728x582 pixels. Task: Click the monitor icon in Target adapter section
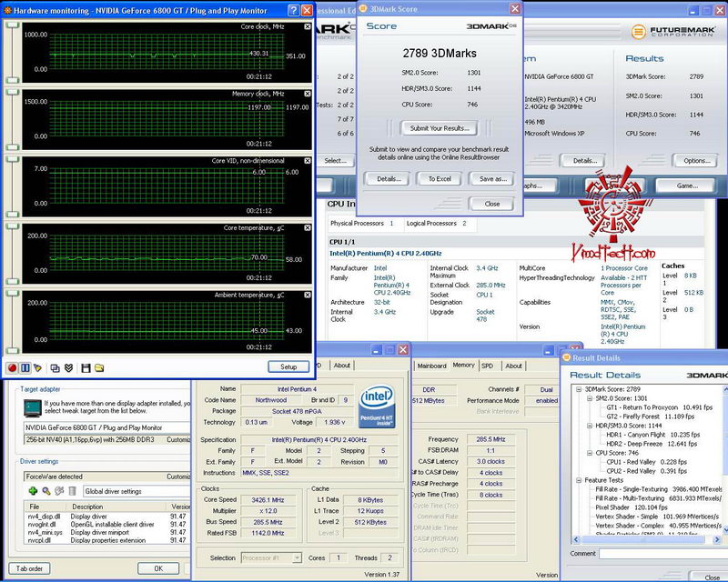point(33,408)
